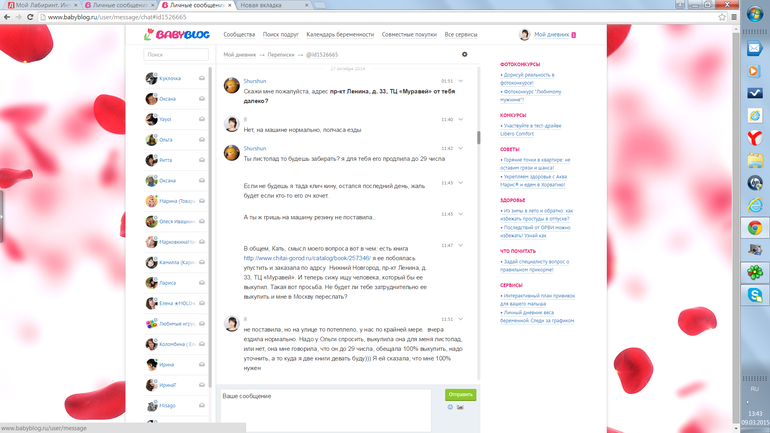Open chat settings gear icon

(x=464, y=54)
